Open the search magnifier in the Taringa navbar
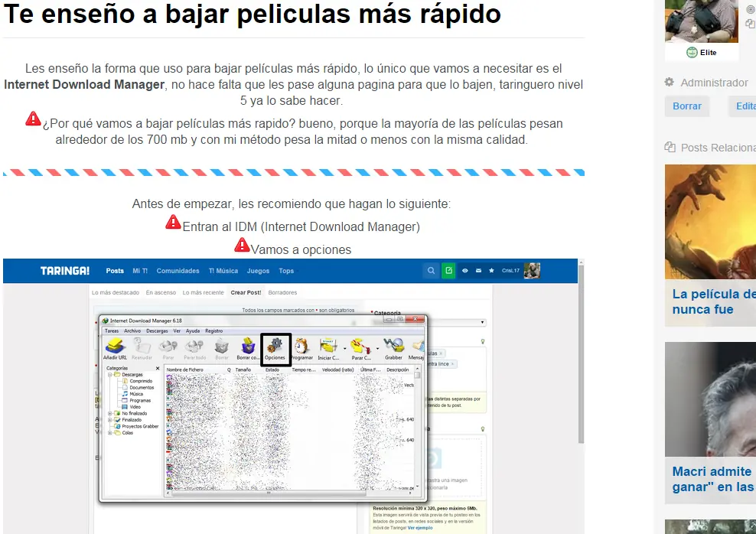Image resolution: width=756 pixels, height=534 pixels. 431,269
